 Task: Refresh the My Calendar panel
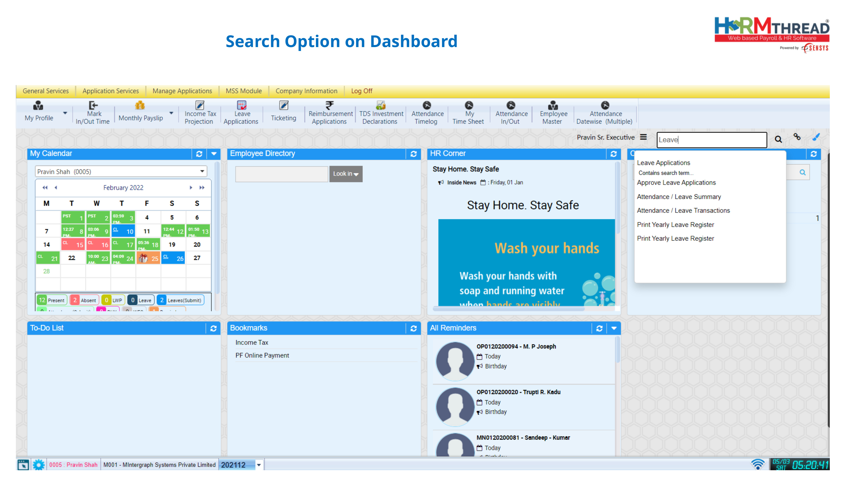(199, 154)
